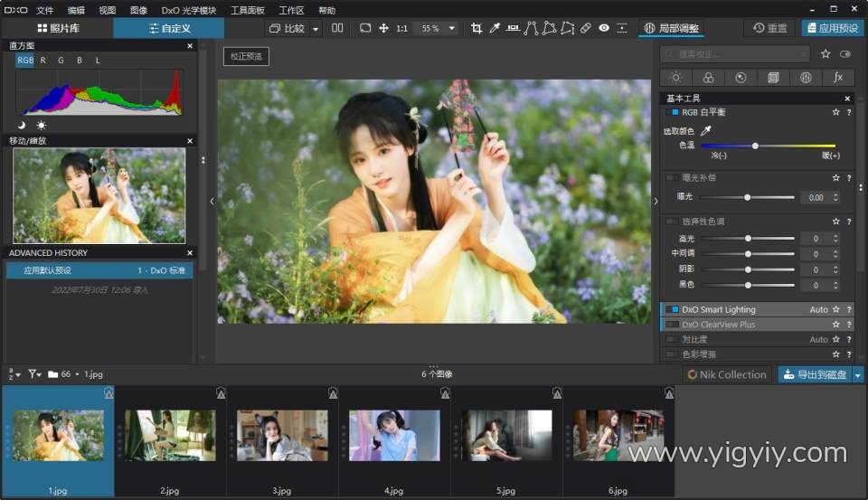Fit image to screen

[365, 28]
